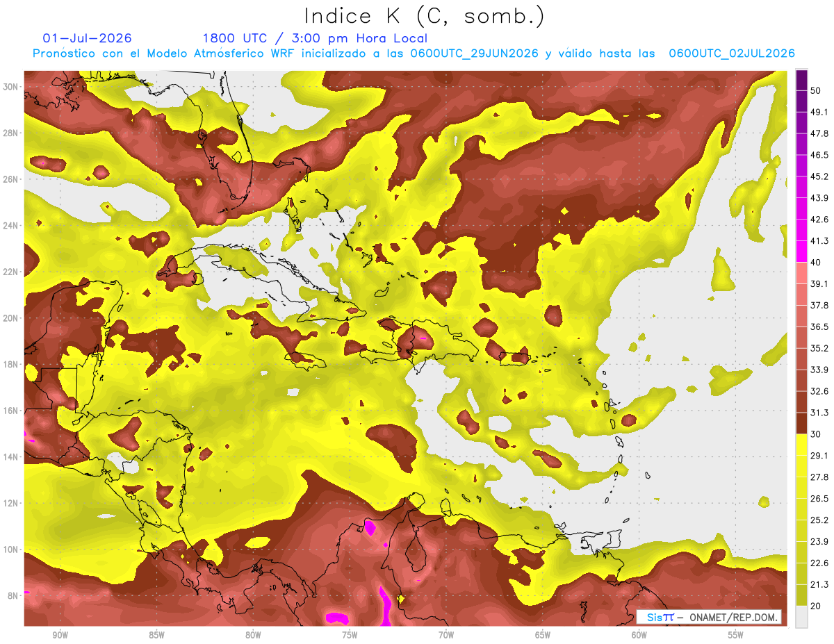Image resolution: width=834 pixels, height=644 pixels.
Task: Click the dark purple swatch above 50
Action: [801, 81]
